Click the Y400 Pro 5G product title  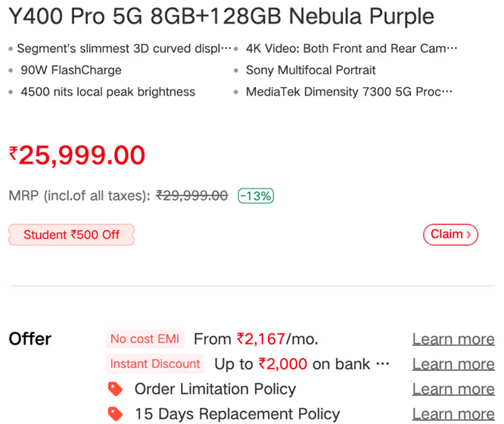(x=222, y=16)
